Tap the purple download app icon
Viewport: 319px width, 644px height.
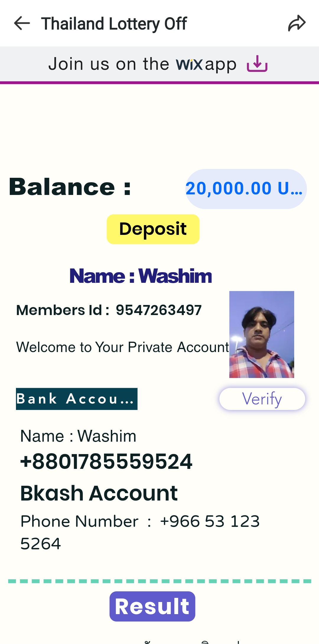tap(257, 64)
